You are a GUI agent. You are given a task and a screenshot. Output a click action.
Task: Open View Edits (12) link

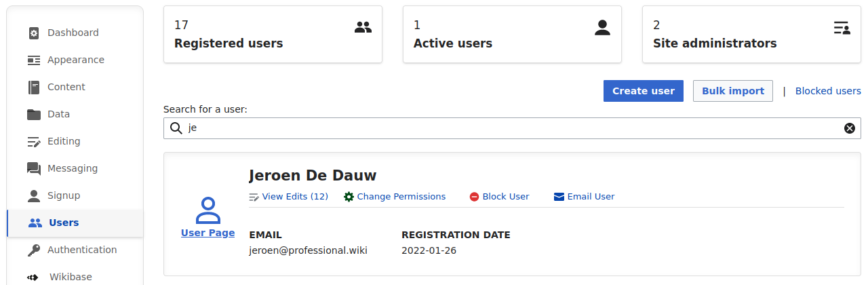(x=295, y=197)
